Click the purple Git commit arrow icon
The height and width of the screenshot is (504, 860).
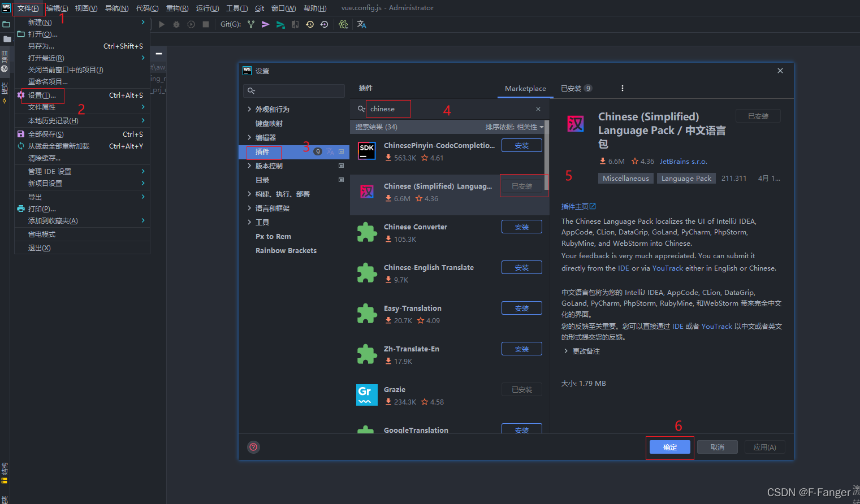click(266, 24)
